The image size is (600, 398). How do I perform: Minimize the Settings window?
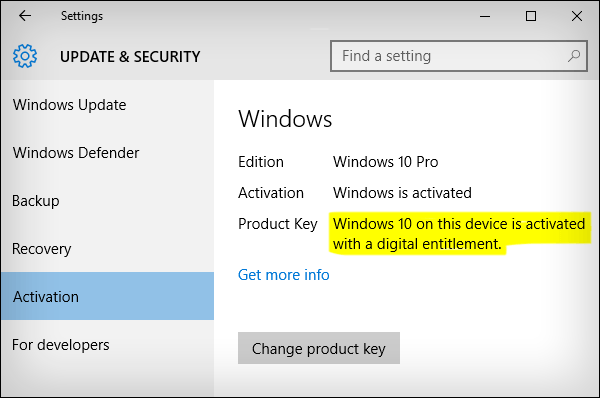(485, 16)
